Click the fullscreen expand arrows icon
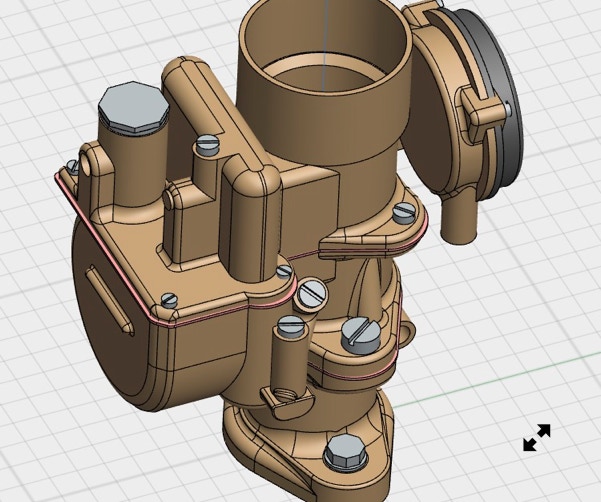 [x=537, y=438]
